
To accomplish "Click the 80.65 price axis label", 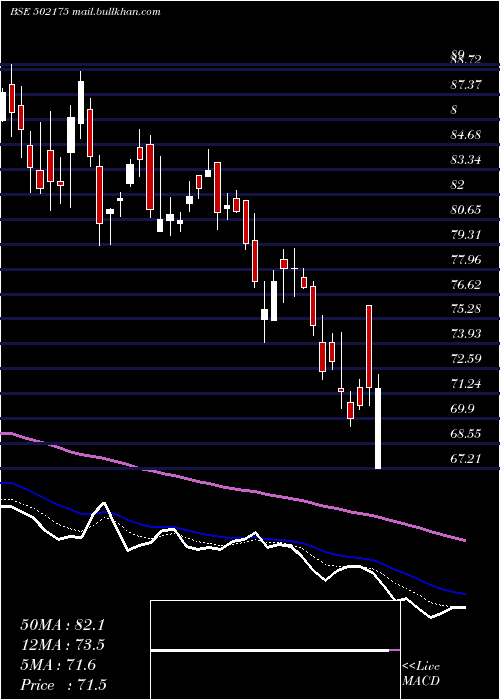I will pyautogui.click(x=466, y=209).
